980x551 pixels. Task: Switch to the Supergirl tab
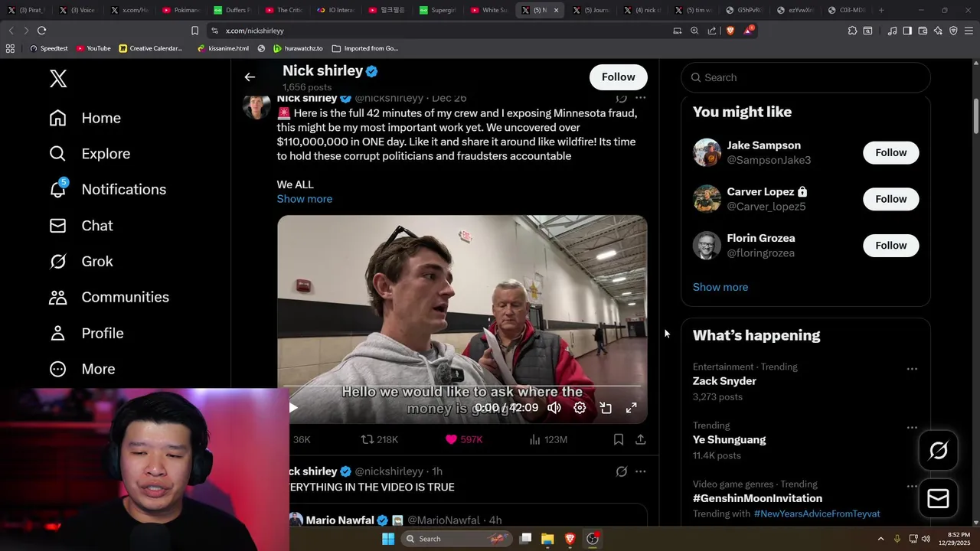437,10
